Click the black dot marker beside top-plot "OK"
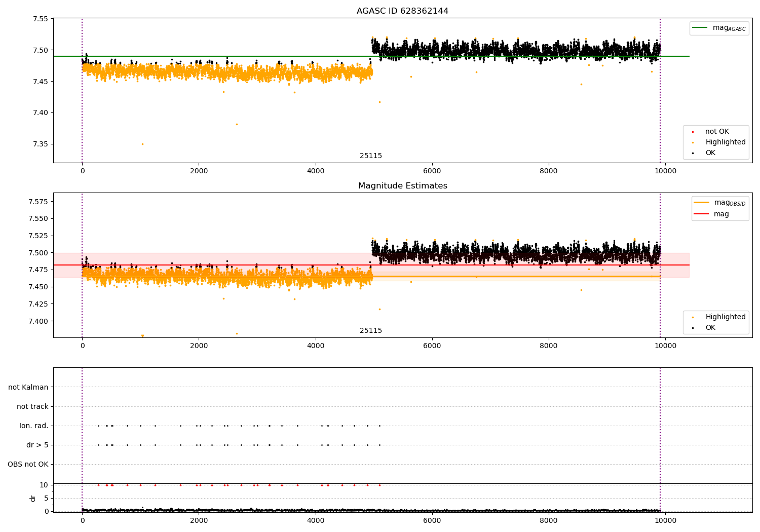760x532 pixels. tap(693, 153)
